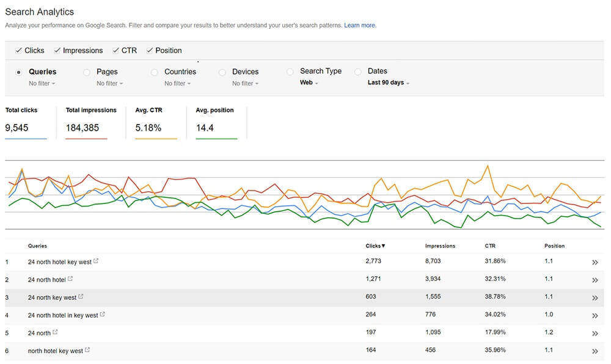
Task: Uncheck the Impressions metric checkbox
Action: 57,50
